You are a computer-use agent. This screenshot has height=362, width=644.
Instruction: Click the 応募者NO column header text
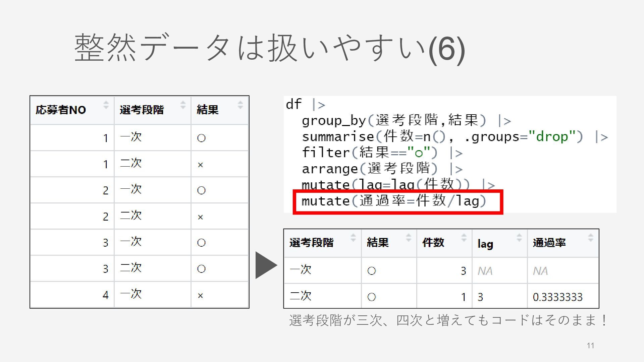point(61,110)
